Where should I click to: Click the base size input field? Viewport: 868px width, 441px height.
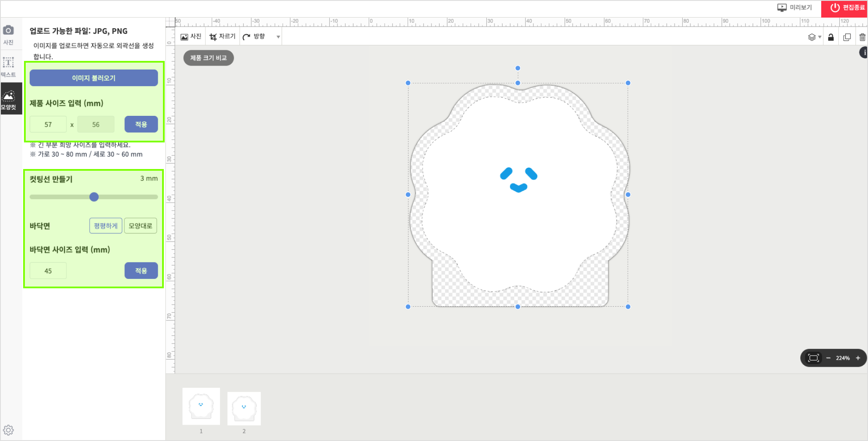[48, 271]
